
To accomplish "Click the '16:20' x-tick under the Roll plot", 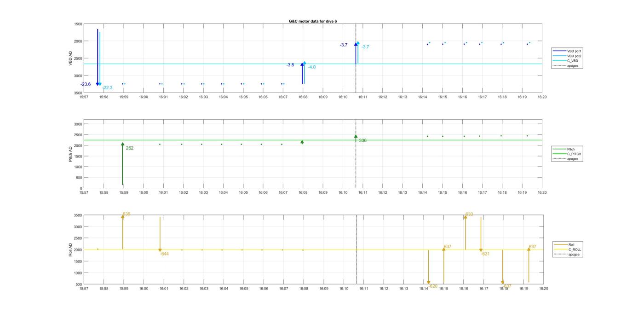I will pos(543,289).
